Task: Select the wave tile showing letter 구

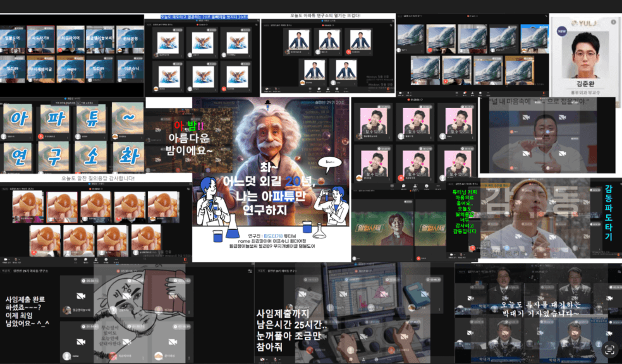Action: click(54, 157)
